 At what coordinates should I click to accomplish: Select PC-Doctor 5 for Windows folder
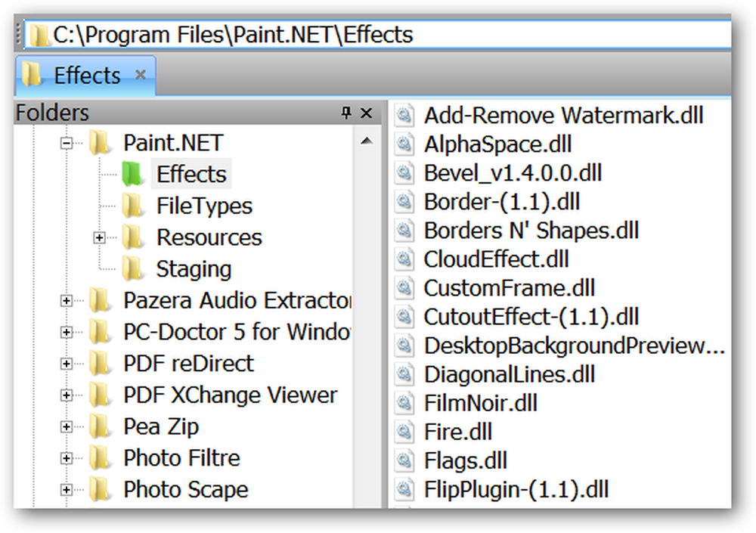[x=237, y=332]
